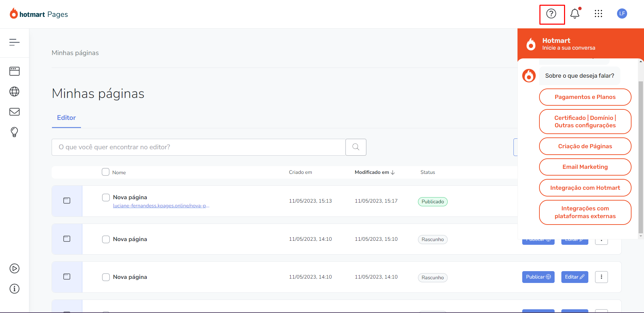Choose Pagamentos e Planos chat option
This screenshot has height=313, width=644.
[585, 97]
